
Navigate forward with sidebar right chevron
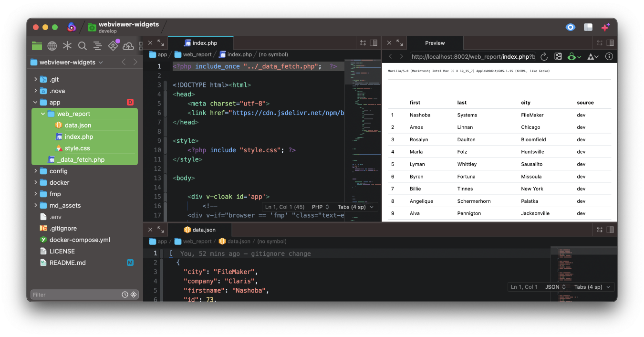point(135,62)
